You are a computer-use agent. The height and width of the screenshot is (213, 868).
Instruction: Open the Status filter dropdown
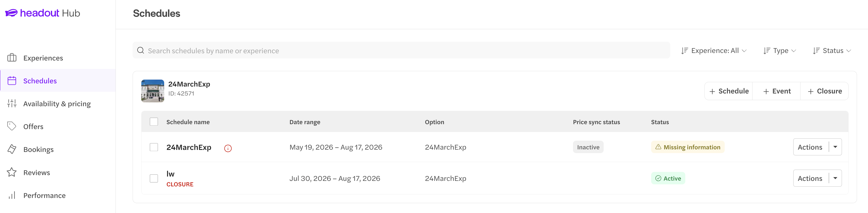coord(832,51)
